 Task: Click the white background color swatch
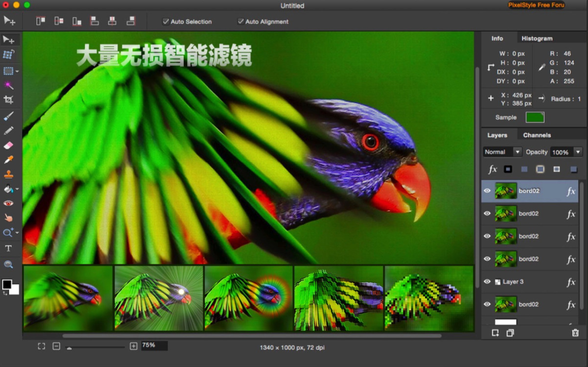coord(15,290)
